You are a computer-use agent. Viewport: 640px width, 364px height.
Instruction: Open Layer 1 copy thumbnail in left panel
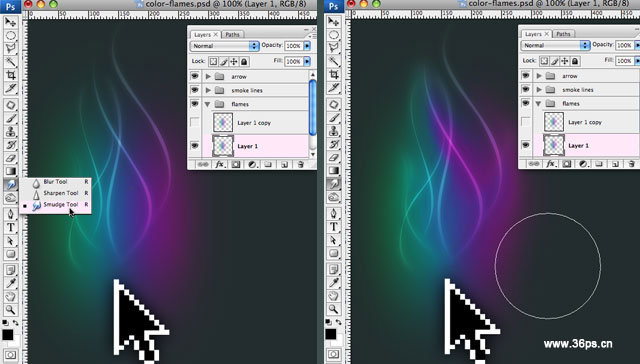[x=223, y=122]
